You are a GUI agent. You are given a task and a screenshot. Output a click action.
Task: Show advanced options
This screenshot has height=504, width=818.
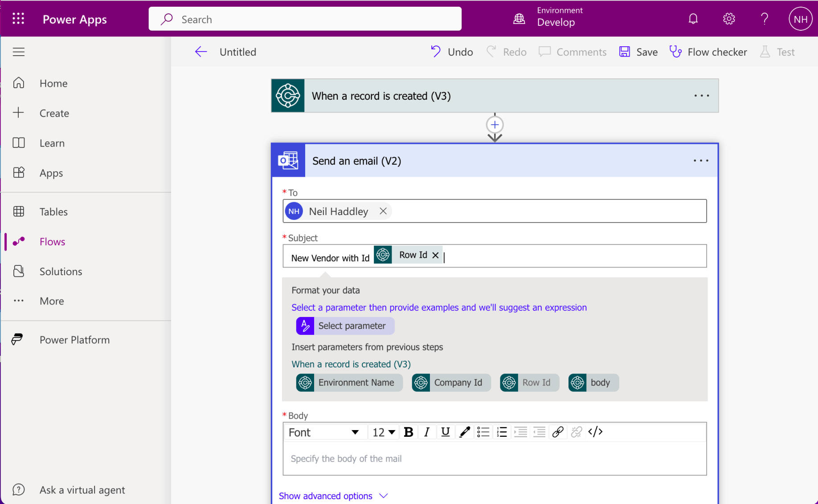pos(333,496)
